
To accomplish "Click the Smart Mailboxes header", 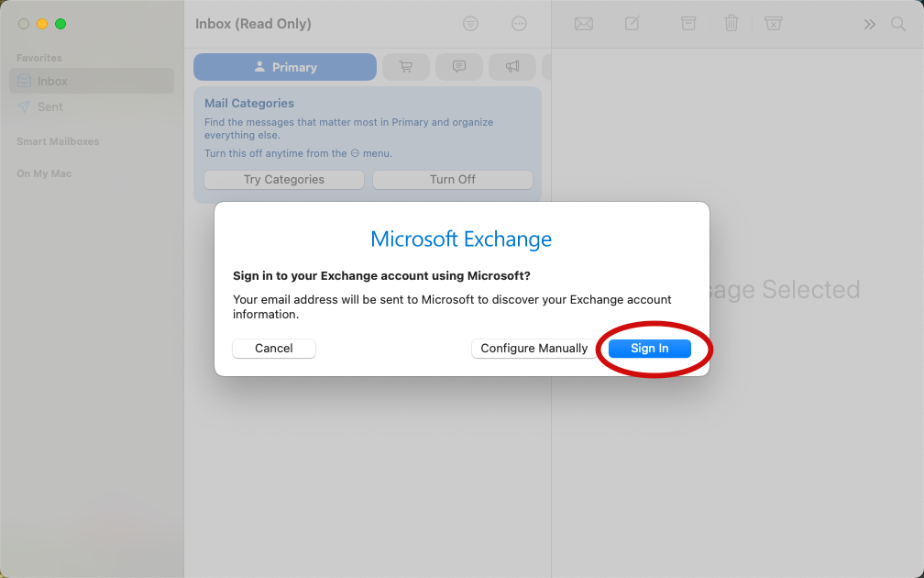I will [x=58, y=141].
